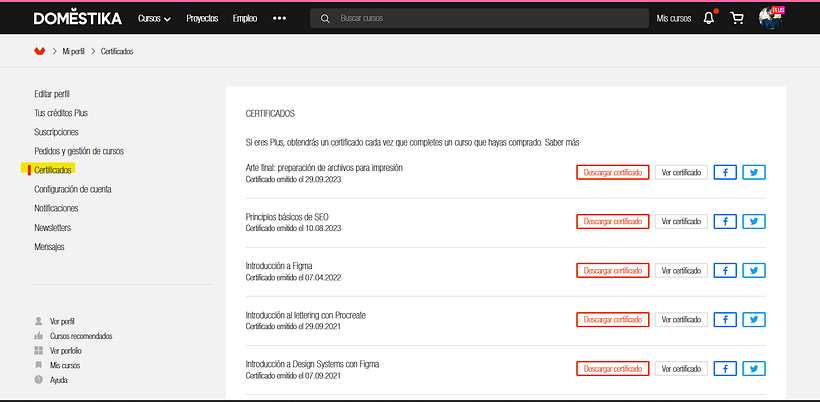This screenshot has width=820, height=402.
Task: View certificate for Principios básicos de SEO
Action: point(680,221)
